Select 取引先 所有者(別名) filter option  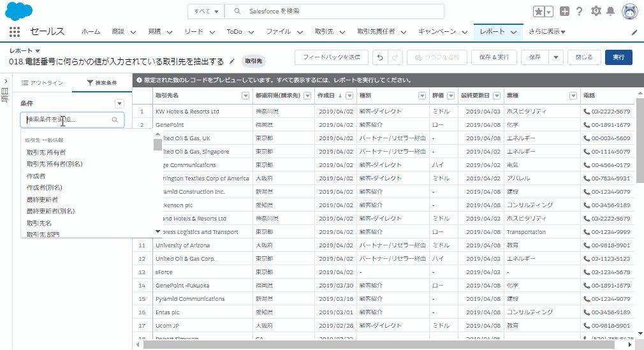55,164
